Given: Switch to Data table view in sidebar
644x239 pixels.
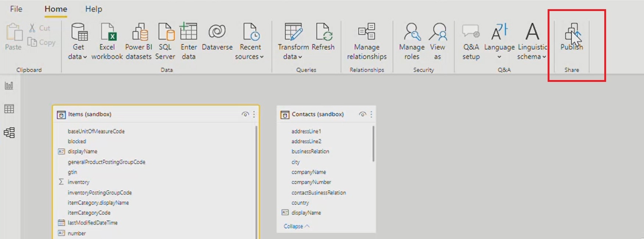Looking at the screenshot, I should click(9, 109).
